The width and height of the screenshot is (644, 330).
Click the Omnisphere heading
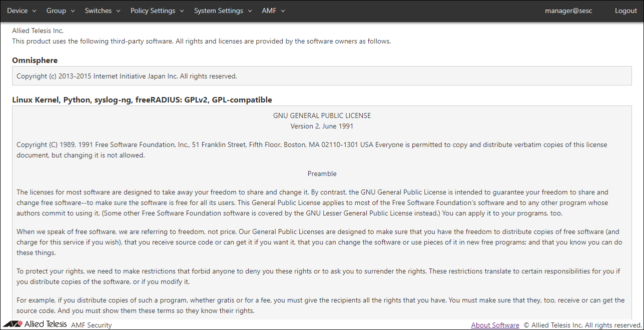pyautogui.click(x=35, y=60)
